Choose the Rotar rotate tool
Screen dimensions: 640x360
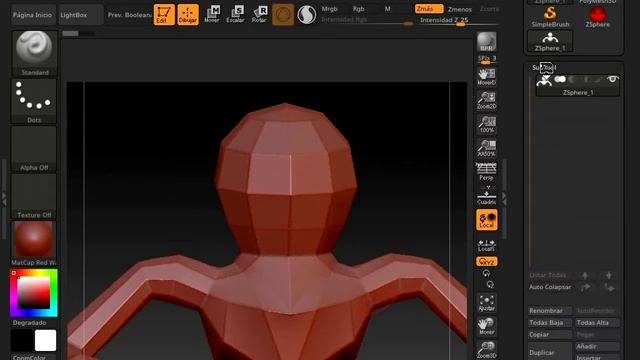[259, 15]
